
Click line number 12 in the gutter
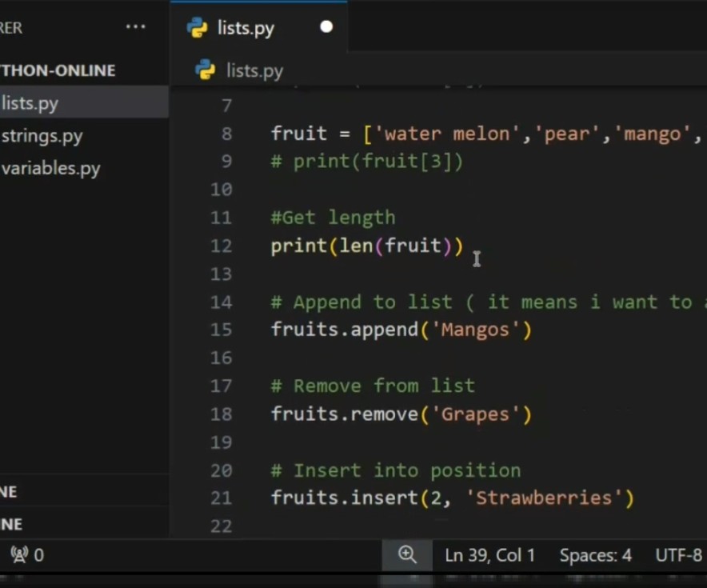click(x=221, y=246)
